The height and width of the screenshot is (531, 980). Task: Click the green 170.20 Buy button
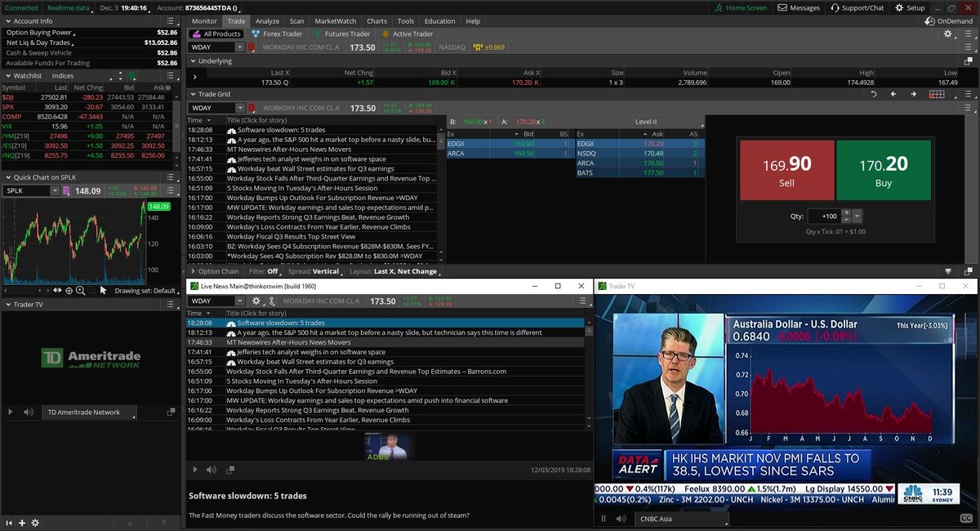point(883,170)
